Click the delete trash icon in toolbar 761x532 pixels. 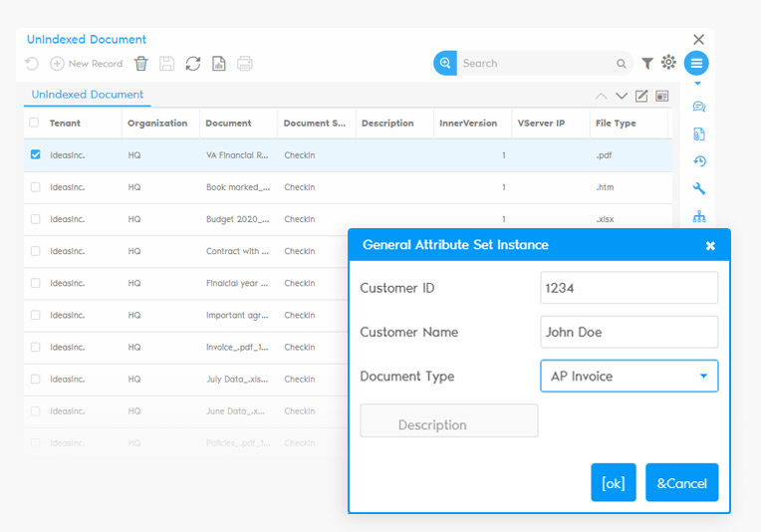pos(141,64)
